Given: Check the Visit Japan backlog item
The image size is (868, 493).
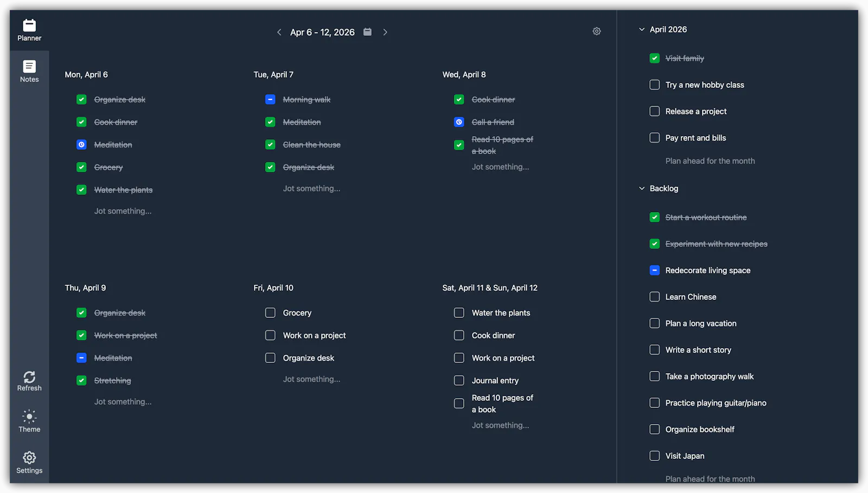Looking at the screenshot, I should [655, 456].
